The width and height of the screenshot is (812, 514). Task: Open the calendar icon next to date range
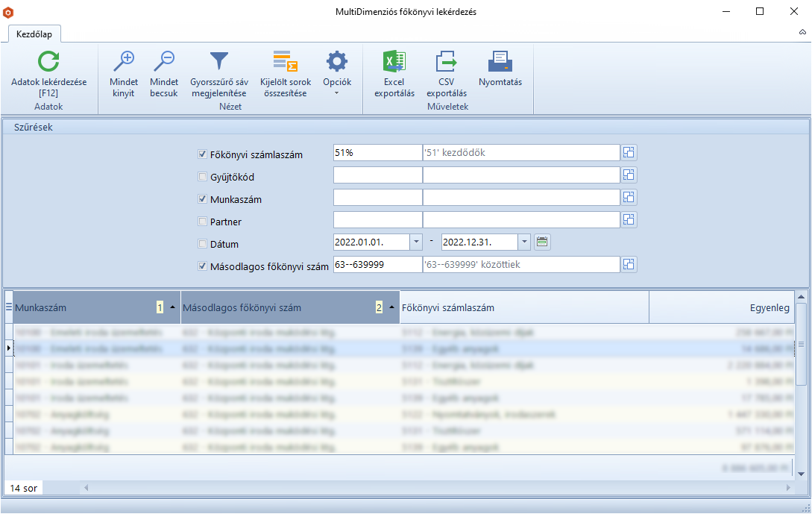[542, 242]
